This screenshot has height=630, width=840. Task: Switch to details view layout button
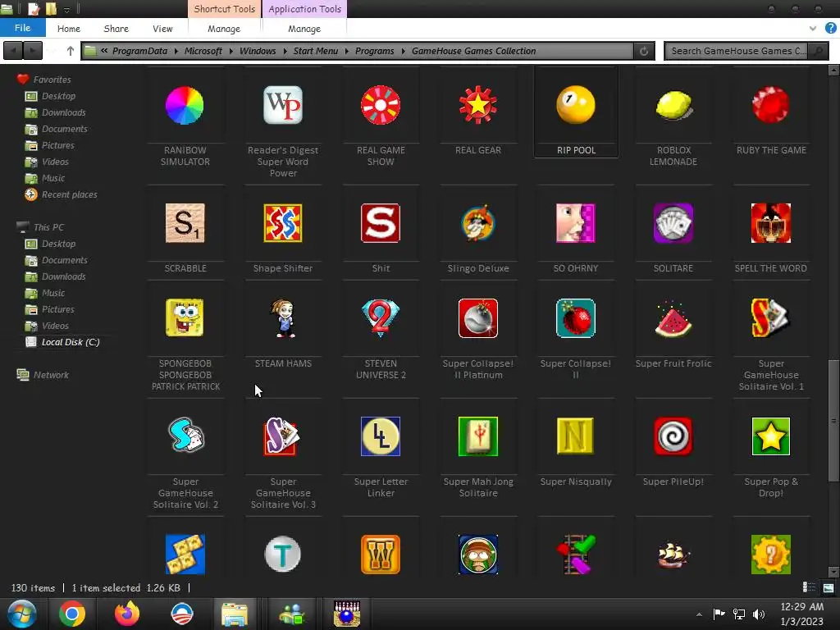tap(809, 587)
